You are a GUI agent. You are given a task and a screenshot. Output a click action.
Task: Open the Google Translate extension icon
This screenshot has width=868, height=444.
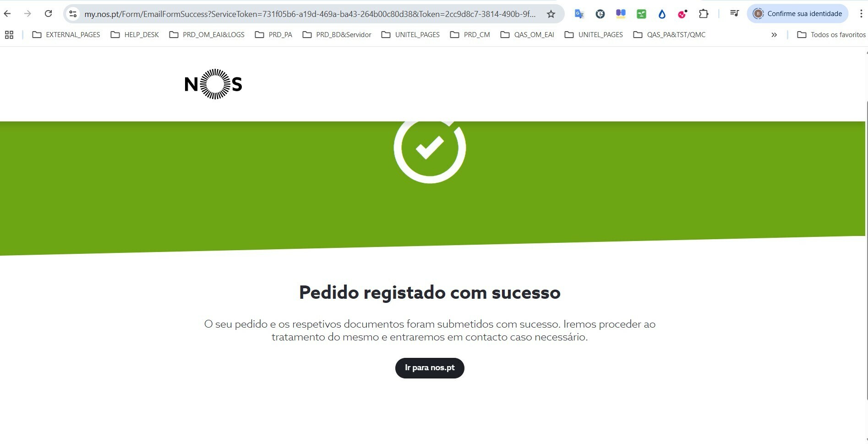pyautogui.click(x=579, y=14)
